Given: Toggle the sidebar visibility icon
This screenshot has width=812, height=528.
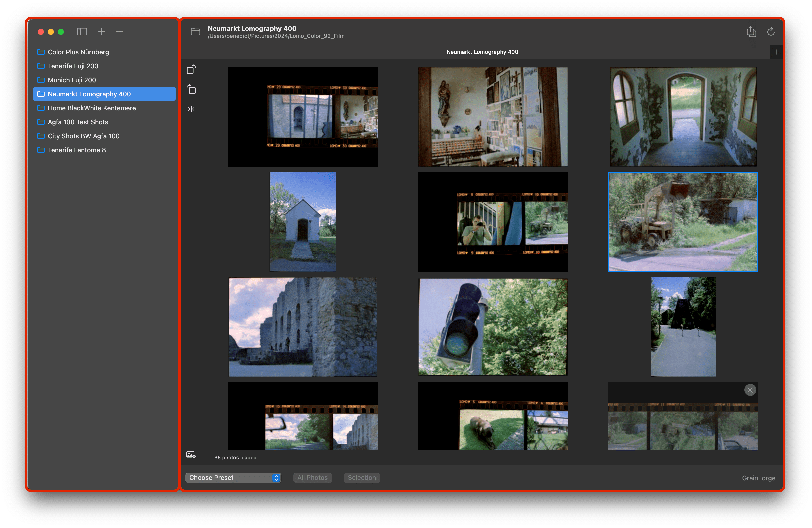Looking at the screenshot, I should 82,32.
